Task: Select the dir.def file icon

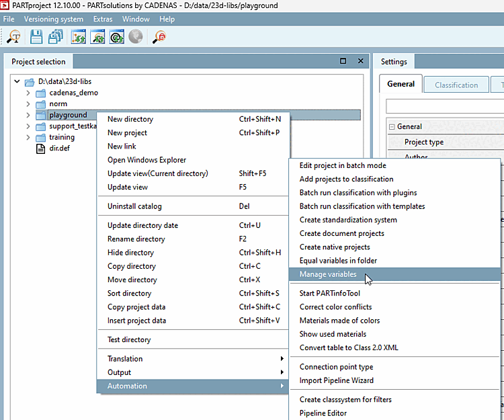Action: click(x=40, y=148)
